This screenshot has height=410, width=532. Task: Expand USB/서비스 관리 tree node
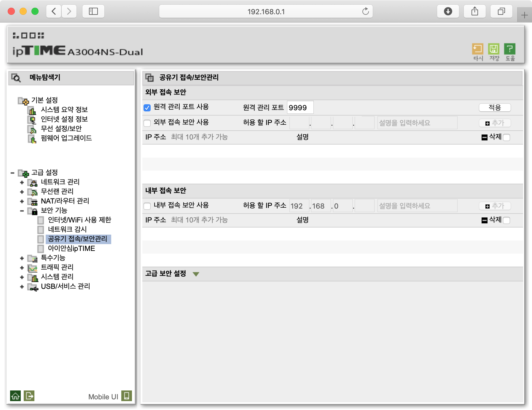tap(22, 287)
